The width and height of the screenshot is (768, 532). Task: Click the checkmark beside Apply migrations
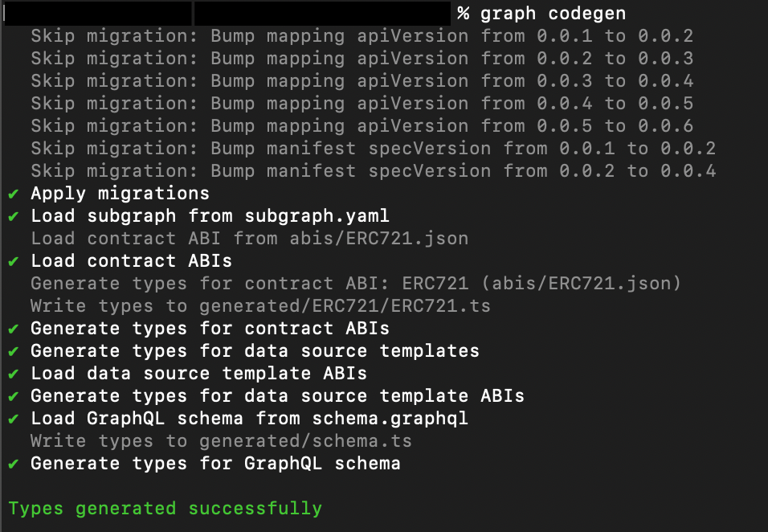point(14,194)
